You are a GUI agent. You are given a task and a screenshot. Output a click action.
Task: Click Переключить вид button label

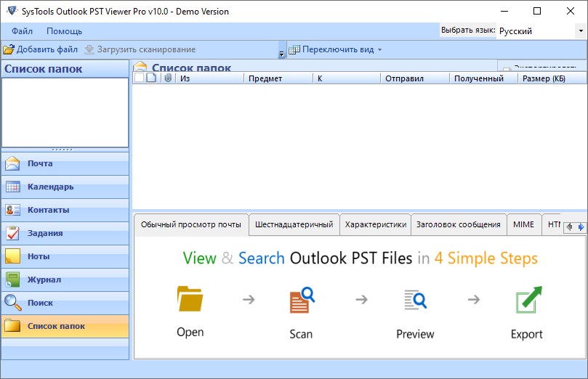tap(338, 49)
